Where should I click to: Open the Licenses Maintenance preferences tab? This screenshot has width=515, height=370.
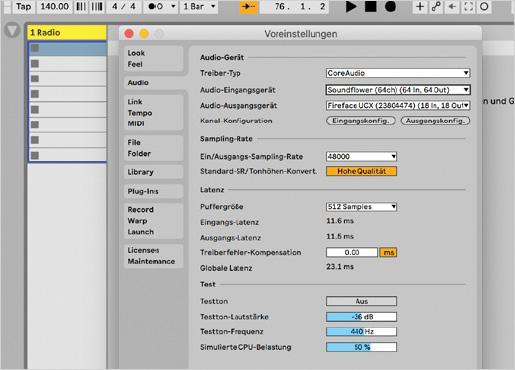click(154, 256)
